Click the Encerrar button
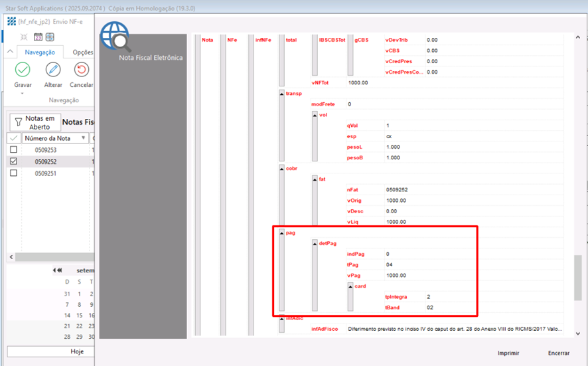The height and width of the screenshot is (366, 588). pos(559,353)
